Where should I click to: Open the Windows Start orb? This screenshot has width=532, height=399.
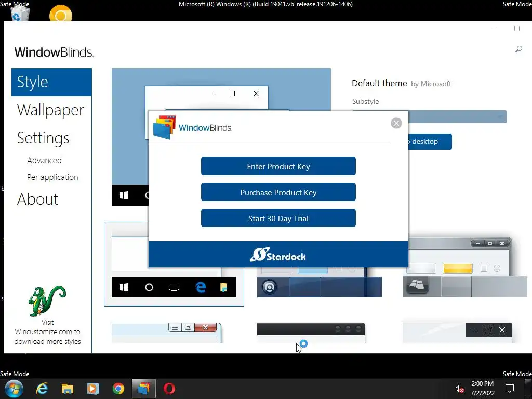coord(14,389)
